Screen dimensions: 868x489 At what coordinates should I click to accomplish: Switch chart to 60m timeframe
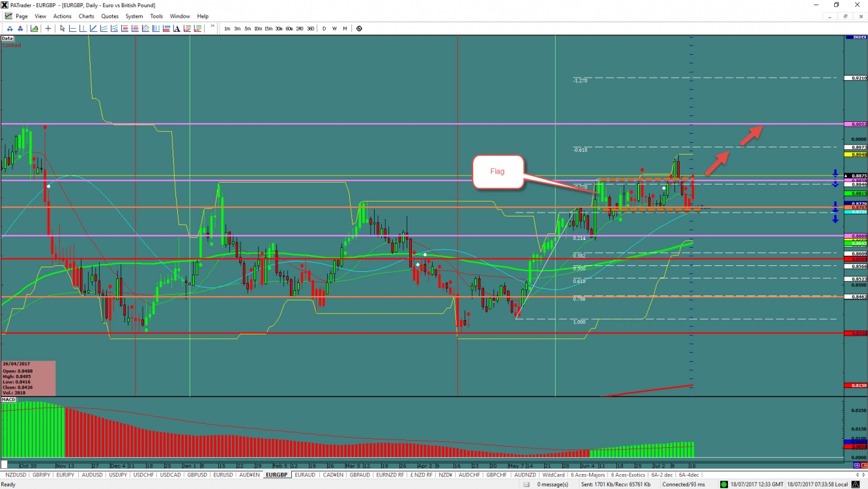289,29
